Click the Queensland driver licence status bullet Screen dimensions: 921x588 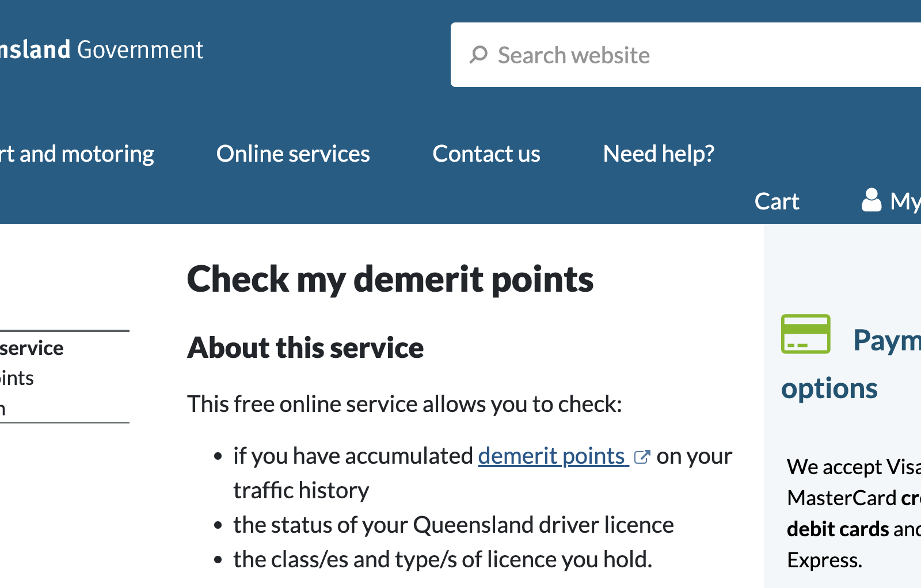point(453,525)
